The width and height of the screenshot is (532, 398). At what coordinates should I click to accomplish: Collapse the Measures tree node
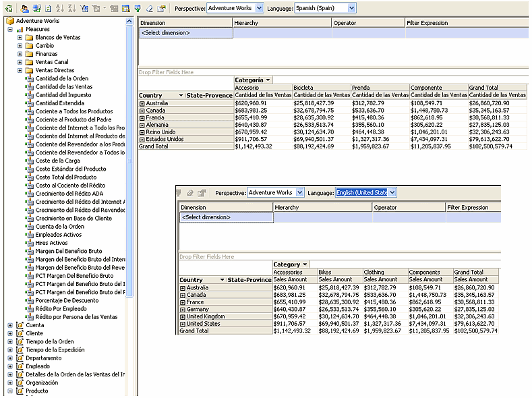point(10,29)
